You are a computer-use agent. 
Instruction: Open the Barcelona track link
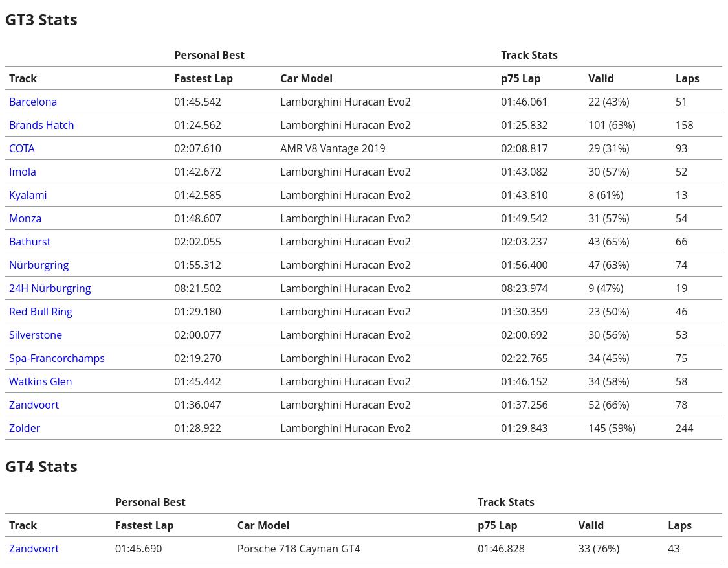33,102
